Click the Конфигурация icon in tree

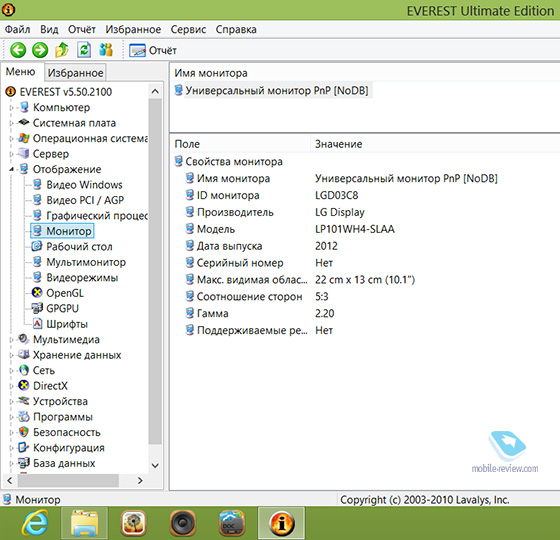pyautogui.click(x=23, y=447)
